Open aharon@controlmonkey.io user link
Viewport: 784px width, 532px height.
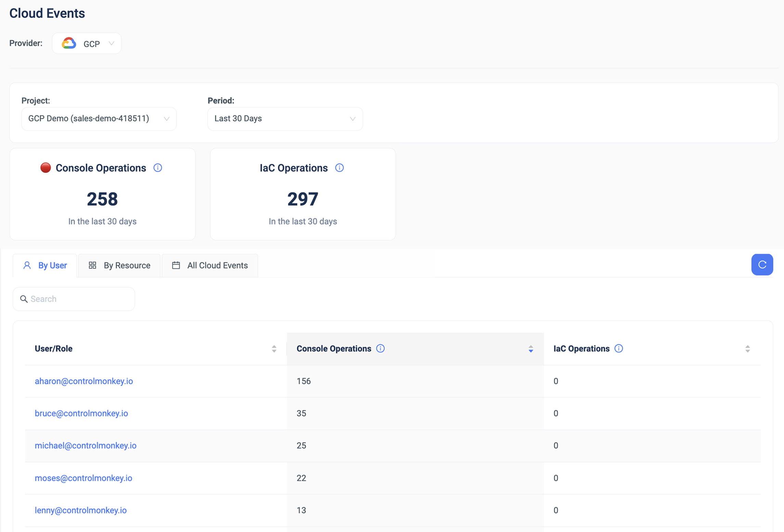(x=84, y=381)
